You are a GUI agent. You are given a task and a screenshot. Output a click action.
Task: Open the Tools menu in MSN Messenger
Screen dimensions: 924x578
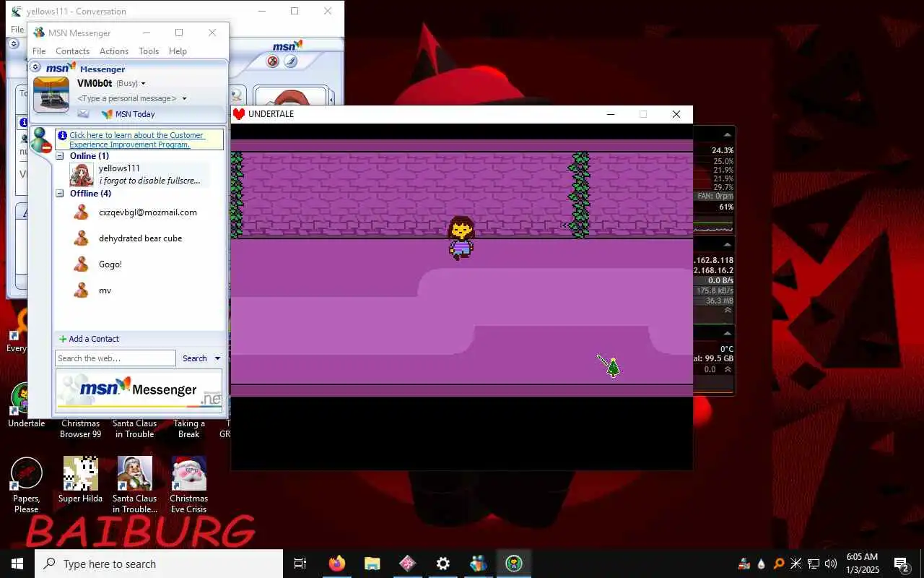(149, 51)
